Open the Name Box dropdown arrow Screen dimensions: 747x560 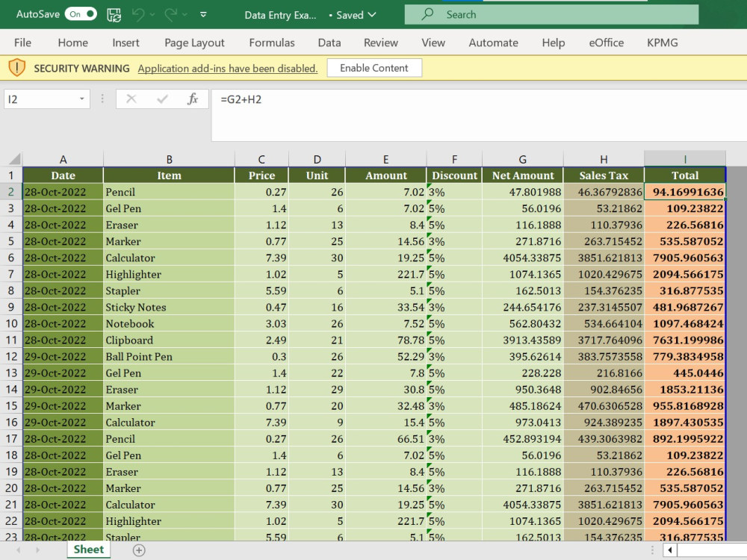82,99
